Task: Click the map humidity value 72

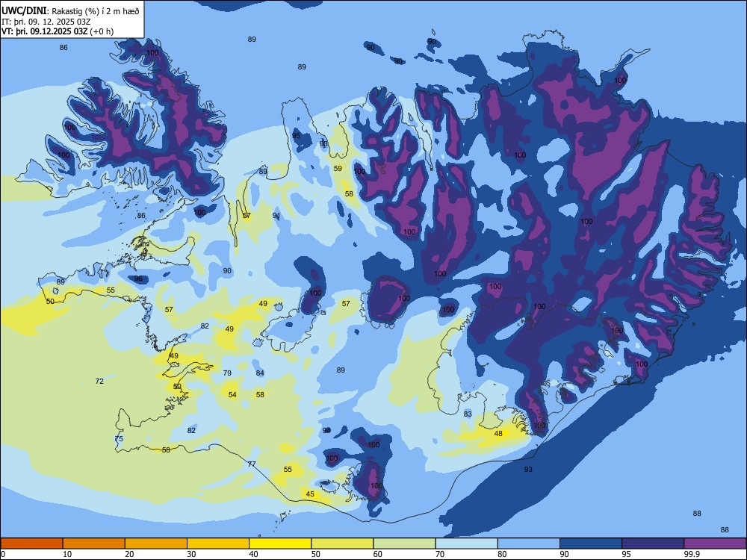Action: coord(99,381)
